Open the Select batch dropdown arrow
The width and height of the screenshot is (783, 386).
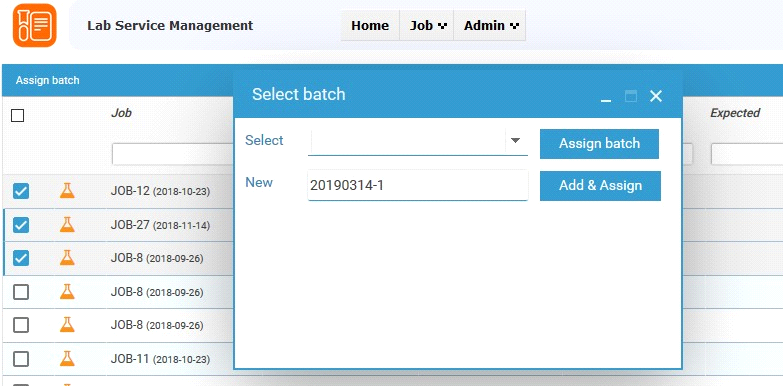point(516,141)
